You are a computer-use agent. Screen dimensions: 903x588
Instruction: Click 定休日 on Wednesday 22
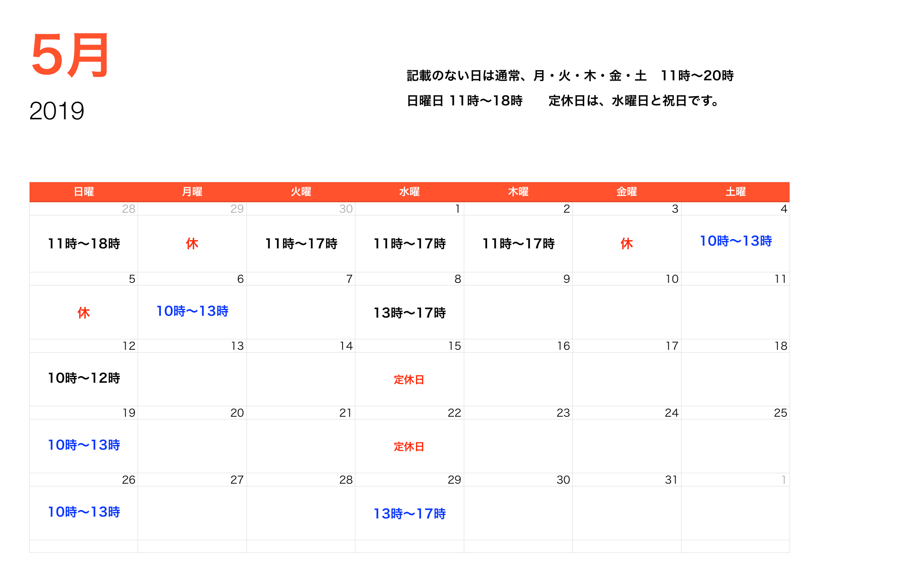(x=409, y=447)
